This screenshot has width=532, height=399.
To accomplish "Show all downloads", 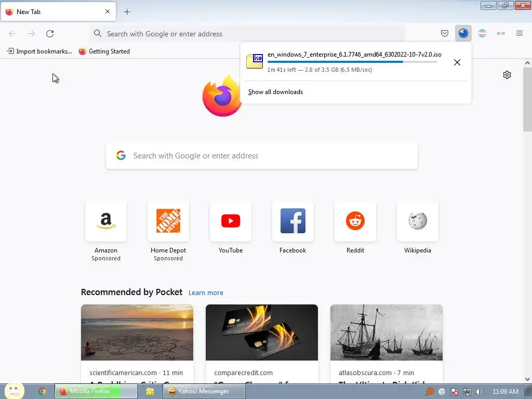I will tap(275, 92).
